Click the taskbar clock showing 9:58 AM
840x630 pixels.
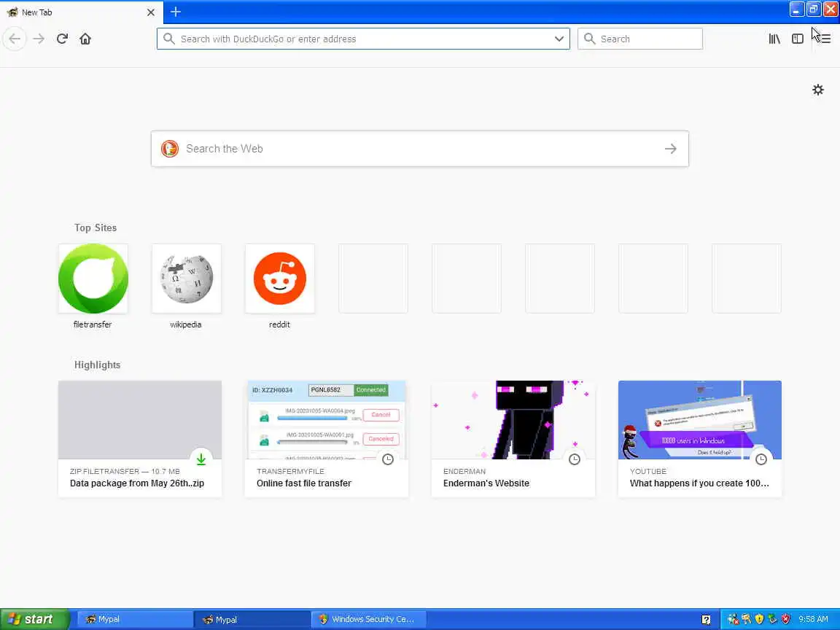813,619
